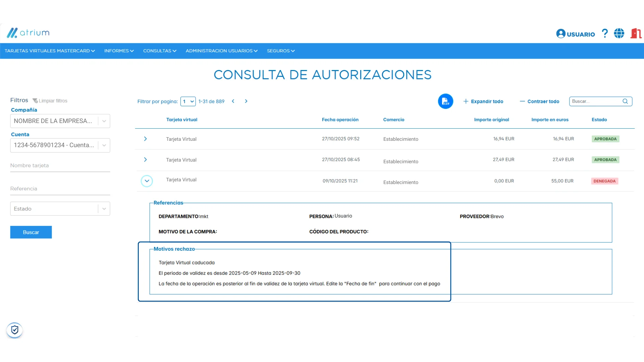Screen dimensions: 644x362
Task: Open the INFORMES menu
Action: tap(119, 51)
